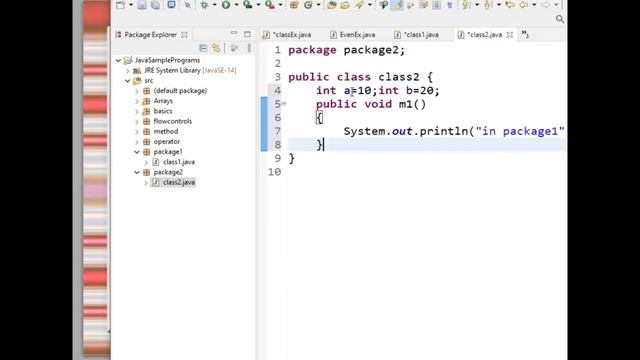Click the Last Edit Location icon
Screen dimensions: 640x360
[509, 5]
